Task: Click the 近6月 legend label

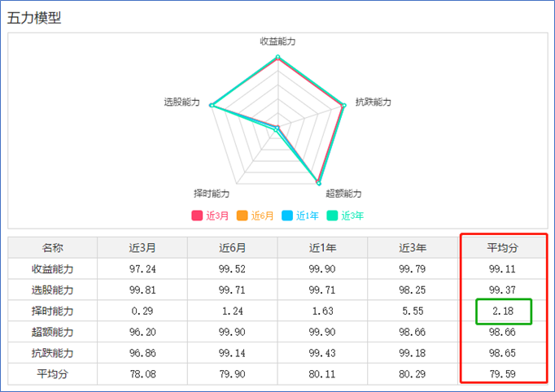Action: tap(262, 216)
